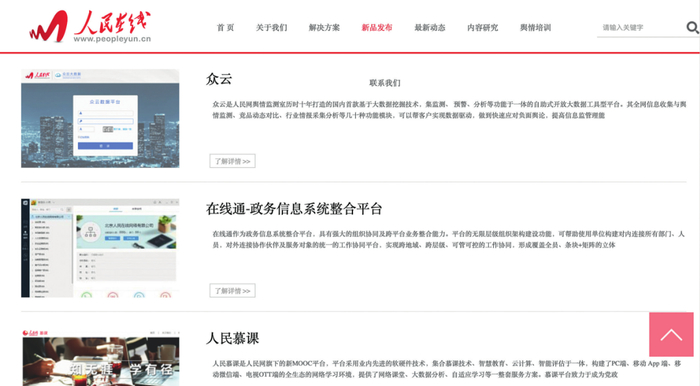Click the search magnifier icon
700x386 pixels.
tap(692, 28)
